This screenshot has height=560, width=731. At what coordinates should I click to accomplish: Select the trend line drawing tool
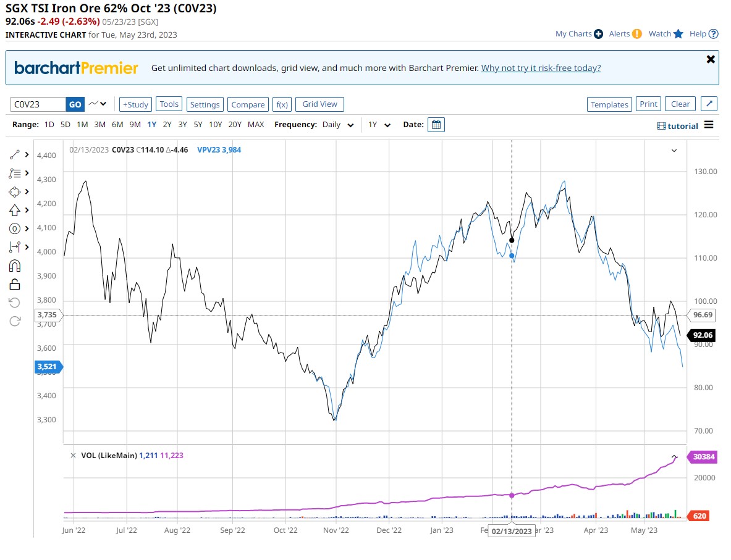coord(15,154)
